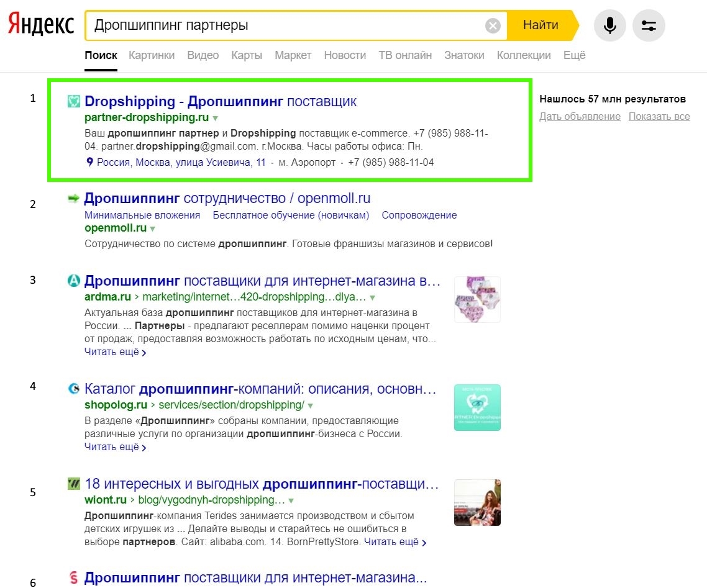Open the Ещё menu in the tabs row
The image size is (707, 588).
click(574, 55)
